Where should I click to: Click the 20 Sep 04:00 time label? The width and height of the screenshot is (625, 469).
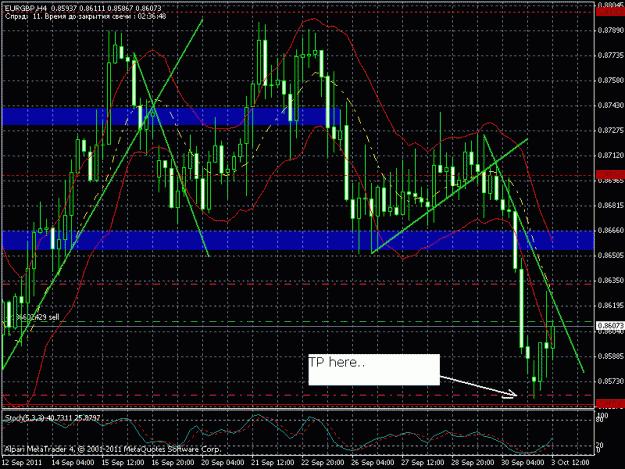[223, 462]
